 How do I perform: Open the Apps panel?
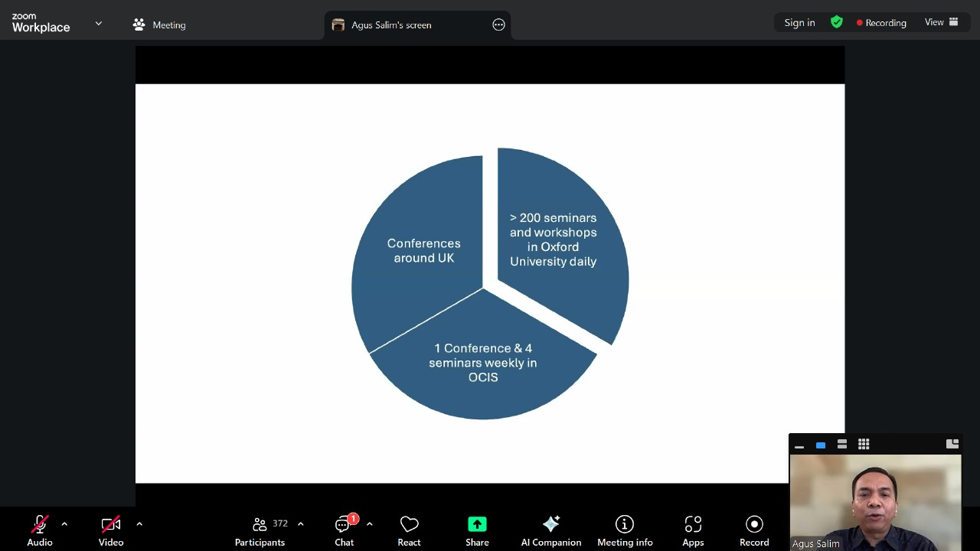pos(693,530)
